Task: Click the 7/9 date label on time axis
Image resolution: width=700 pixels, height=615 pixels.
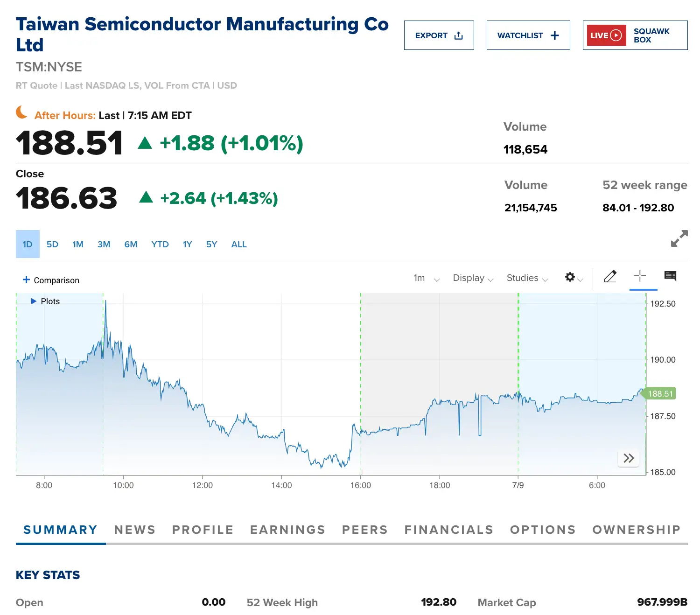Action: (518, 485)
